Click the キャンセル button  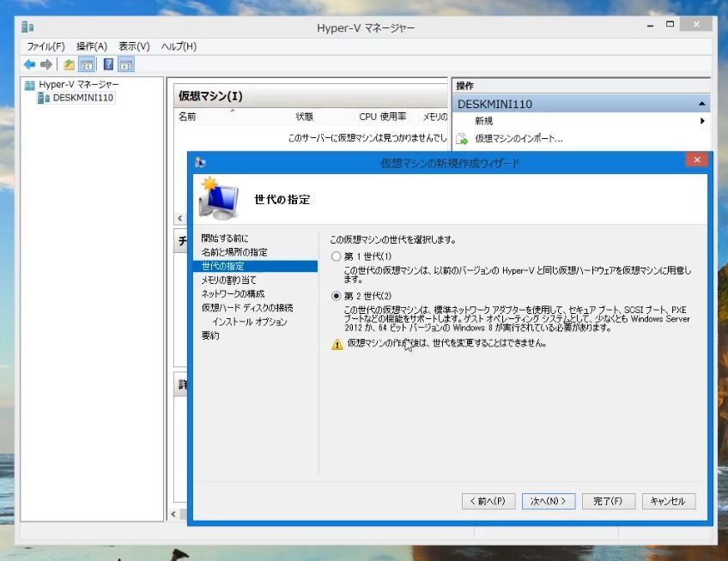[x=668, y=501]
